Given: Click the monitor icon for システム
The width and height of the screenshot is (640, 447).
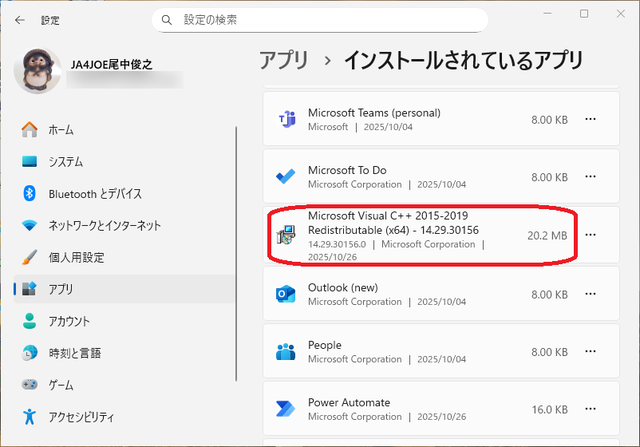Looking at the screenshot, I should tap(29, 162).
